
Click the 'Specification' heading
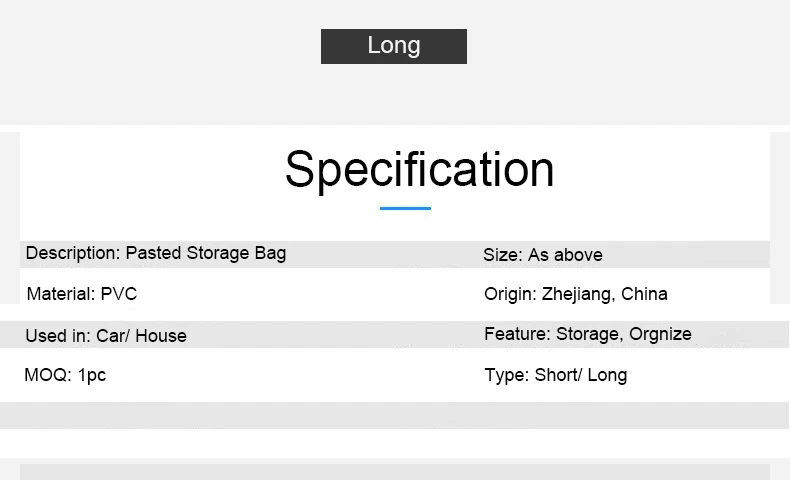[x=419, y=168]
